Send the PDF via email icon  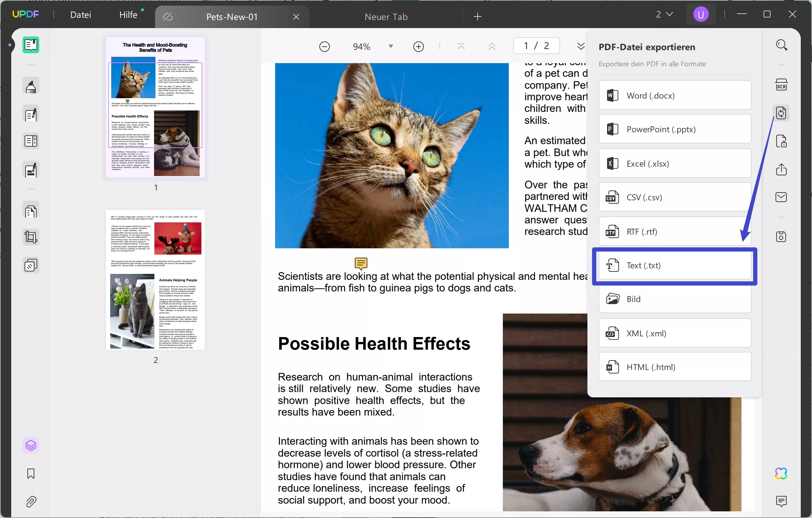coord(781,197)
